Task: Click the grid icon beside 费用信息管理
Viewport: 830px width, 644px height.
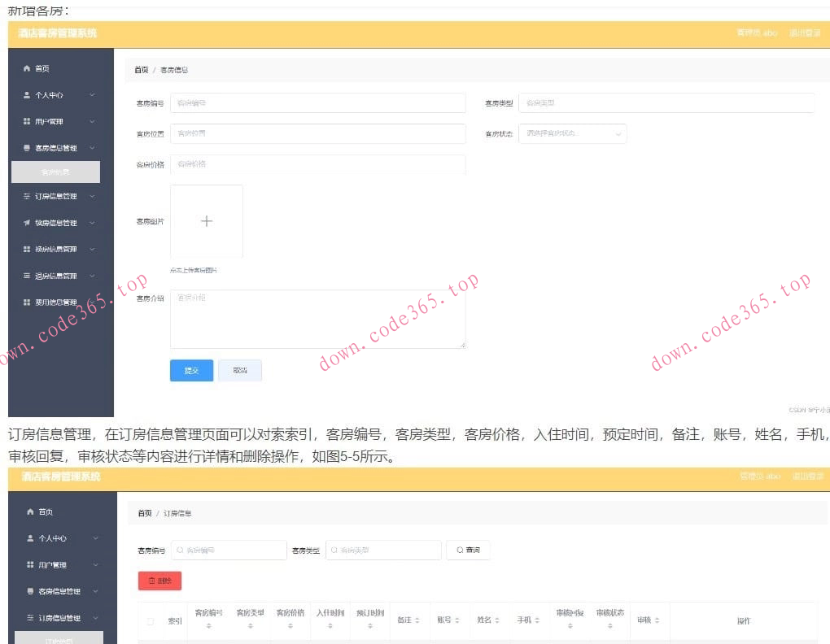Action: pos(27,302)
